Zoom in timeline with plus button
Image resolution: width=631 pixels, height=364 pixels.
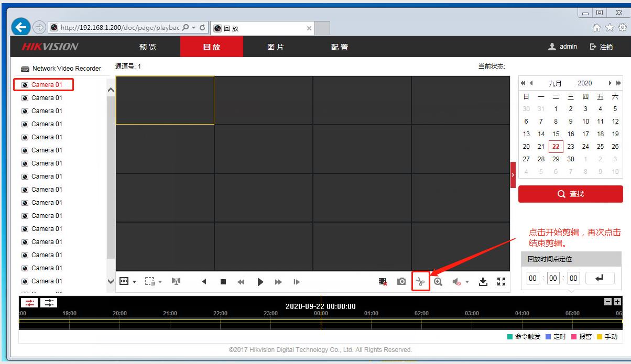click(x=617, y=302)
